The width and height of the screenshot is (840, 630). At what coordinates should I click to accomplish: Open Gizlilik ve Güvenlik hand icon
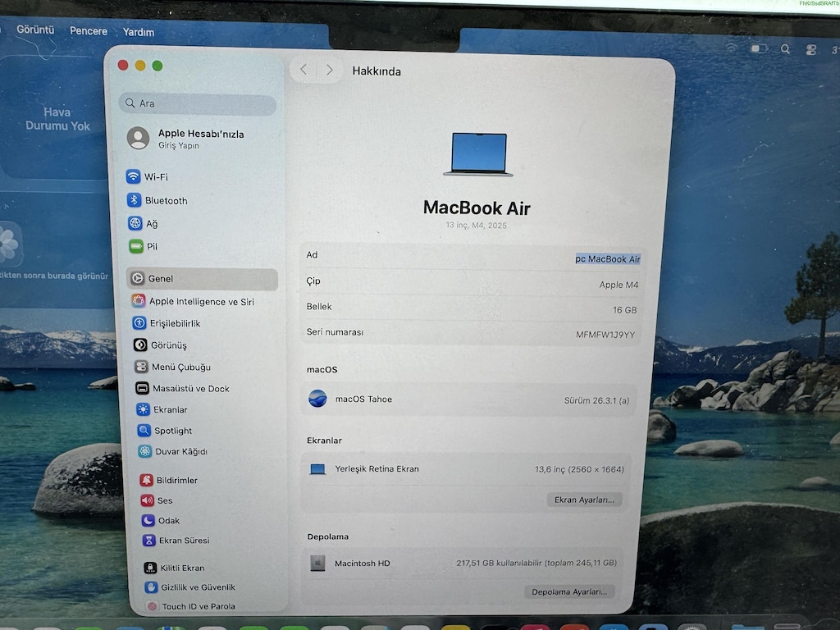point(151,587)
